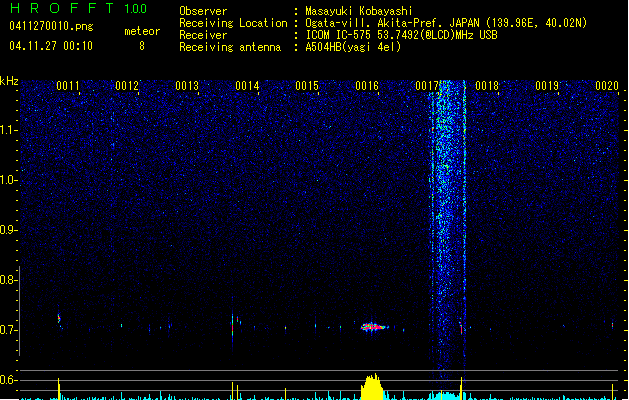Click the 0012 time marker
The image size is (629, 400).
coord(127,86)
